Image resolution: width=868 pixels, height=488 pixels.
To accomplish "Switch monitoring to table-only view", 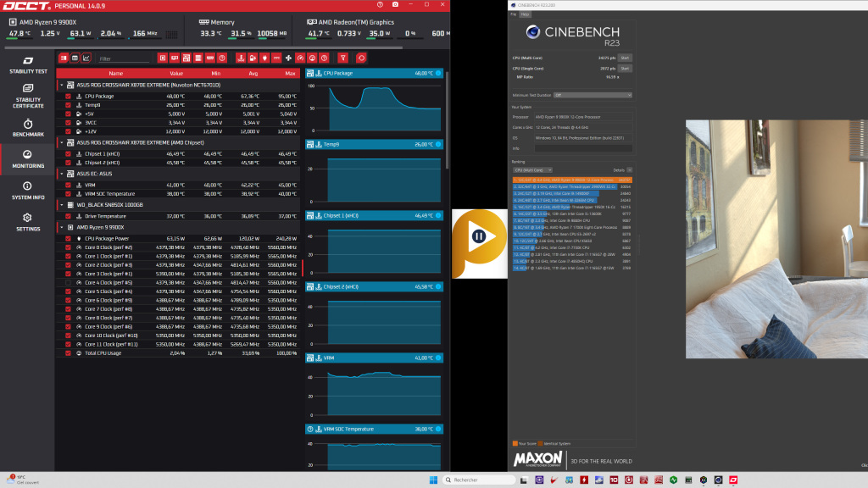I will pos(75,58).
